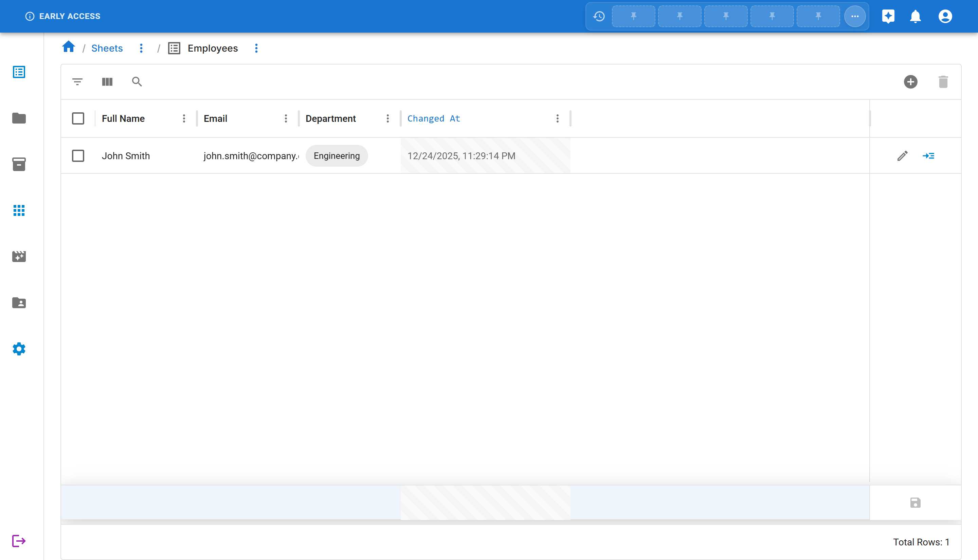978x560 pixels.
Task: Open Department column options menu
Action: coord(387,118)
